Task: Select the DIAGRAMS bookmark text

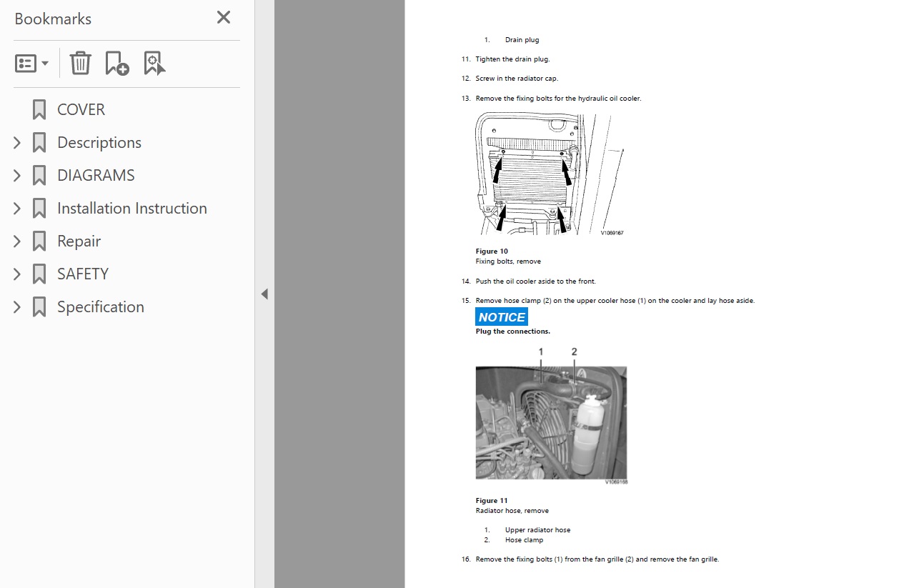Action: click(96, 176)
